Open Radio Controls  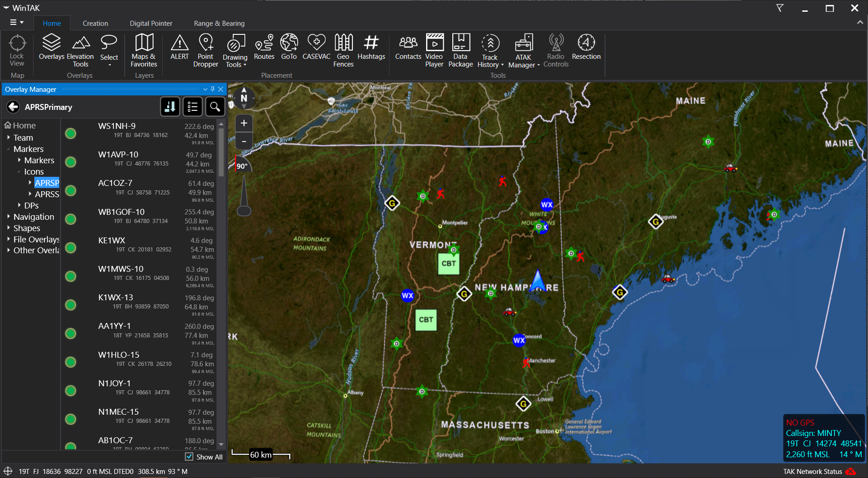[x=556, y=50]
